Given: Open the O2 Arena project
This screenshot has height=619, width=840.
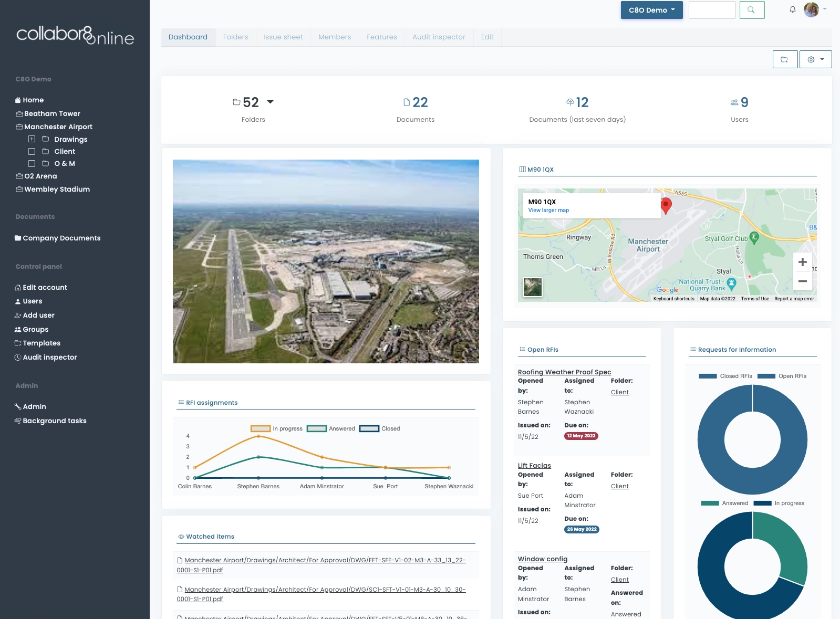Looking at the screenshot, I should click(x=36, y=176).
